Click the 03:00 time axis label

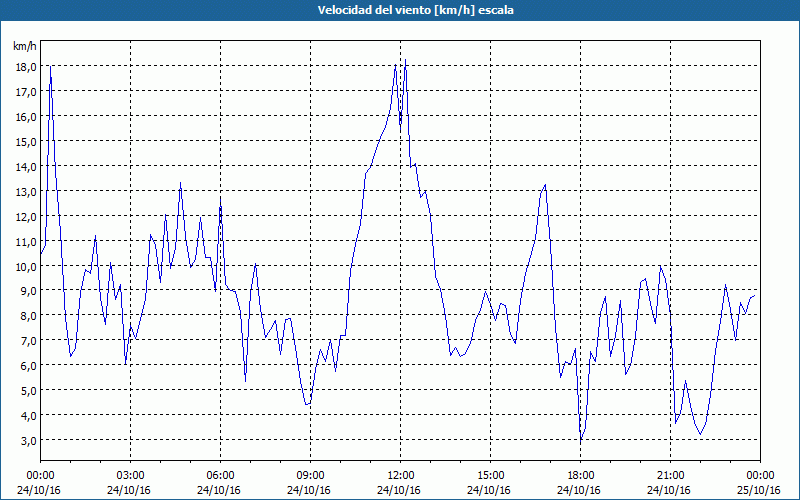[131, 476]
